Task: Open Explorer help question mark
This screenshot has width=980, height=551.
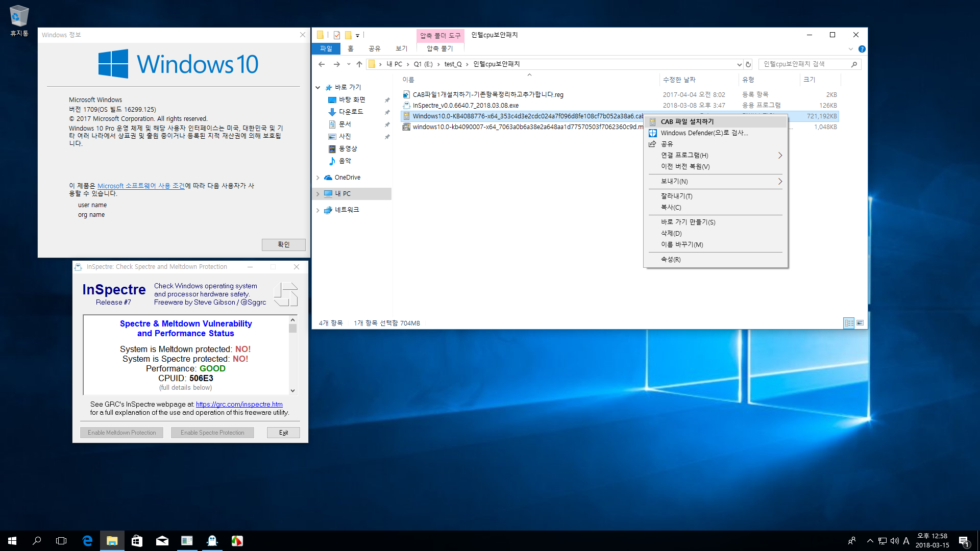Action: coord(862,49)
